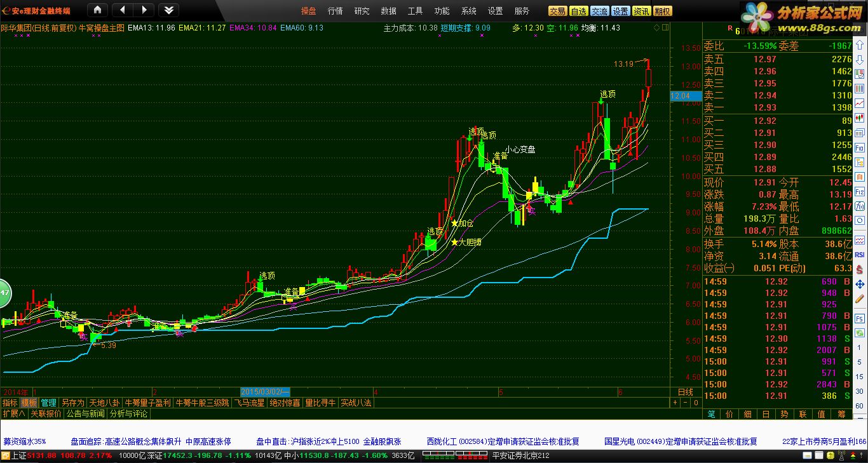Select the 模板 tab
Image resolution: width=868 pixels, height=463 pixels.
coord(29,403)
